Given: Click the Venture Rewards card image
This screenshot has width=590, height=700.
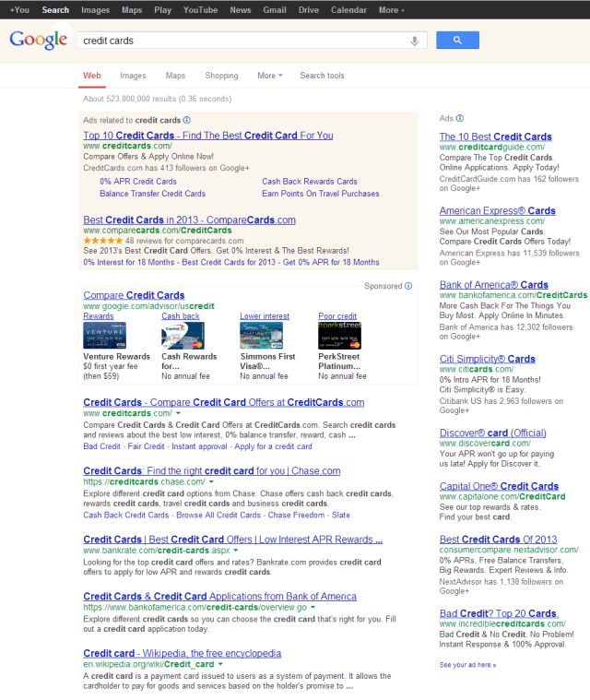Looking at the screenshot, I should click(105, 336).
